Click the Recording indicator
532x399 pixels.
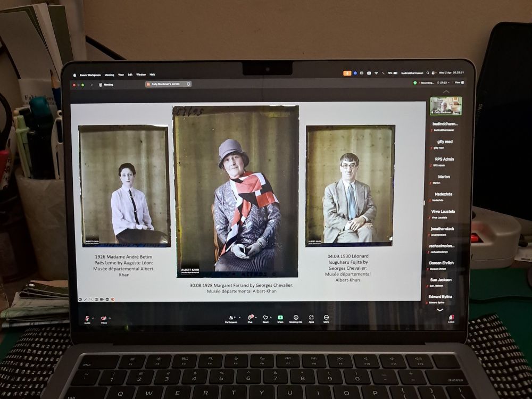point(427,83)
